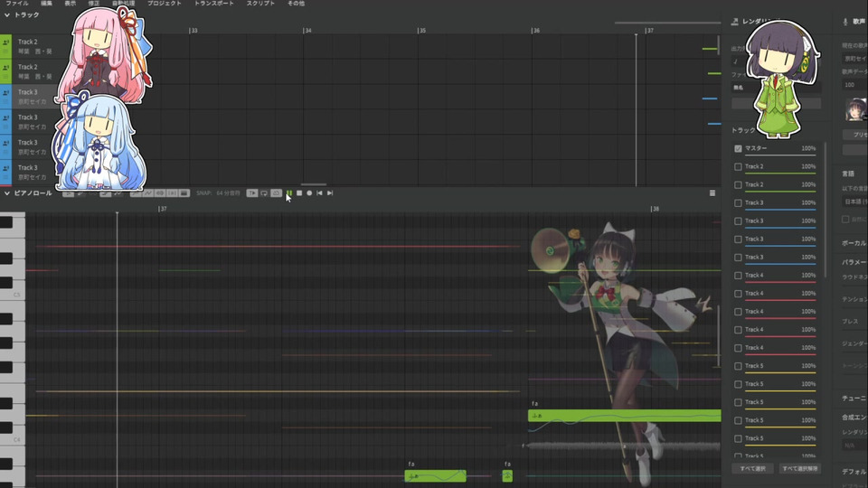Open the スクリプト menu
The width and height of the screenshot is (868, 488).
[x=260, y=4]
